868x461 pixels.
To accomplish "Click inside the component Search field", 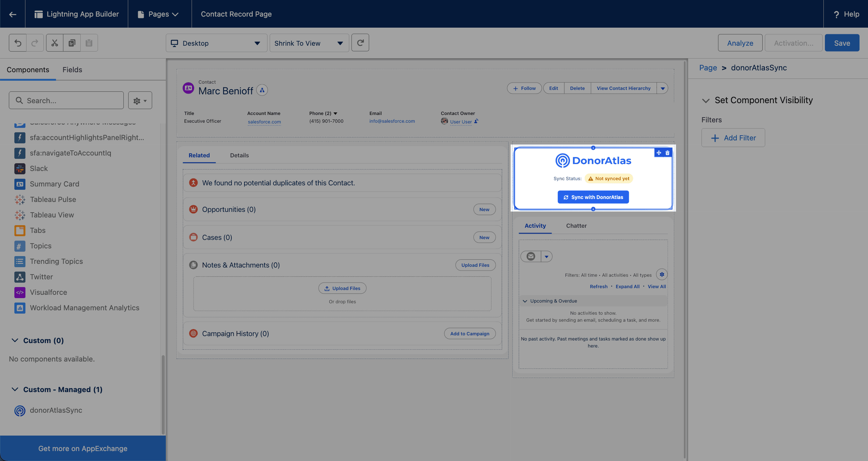I will (66, 100).
